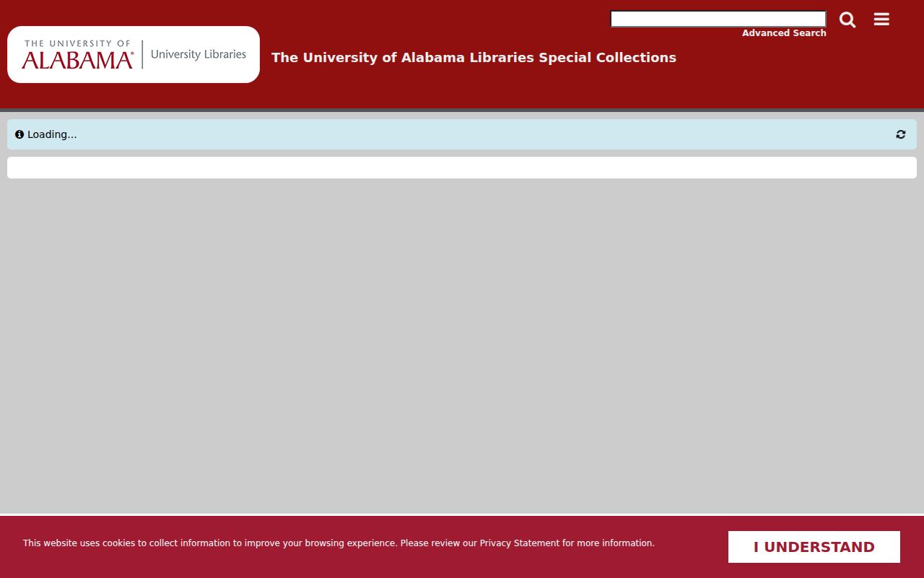Open the University of Alabama Libraries logo

[134, 55]
